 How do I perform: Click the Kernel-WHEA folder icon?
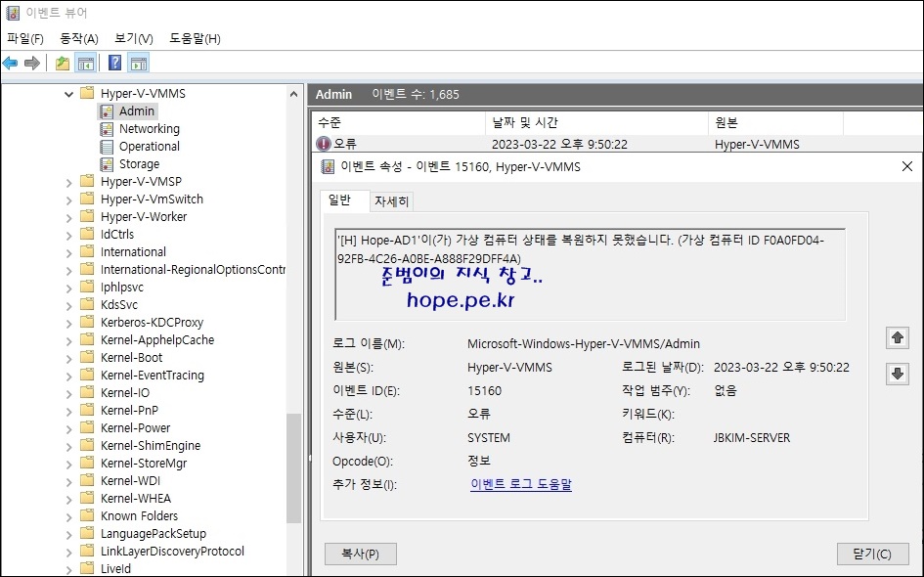point(87,498)
